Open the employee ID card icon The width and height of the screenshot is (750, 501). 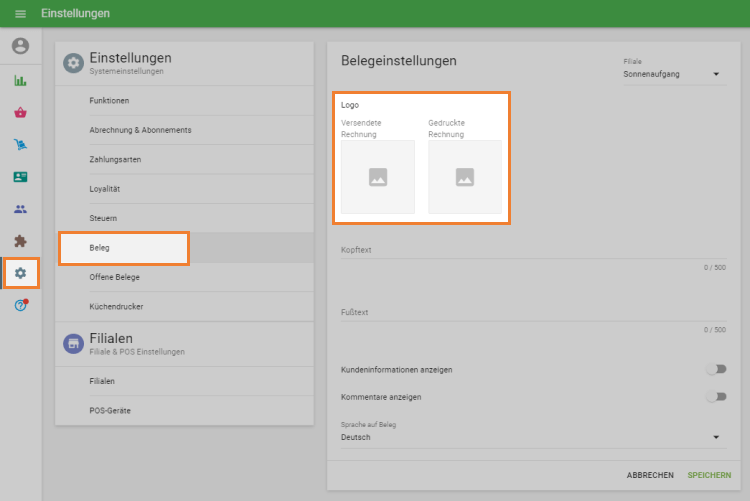(20, 177)
